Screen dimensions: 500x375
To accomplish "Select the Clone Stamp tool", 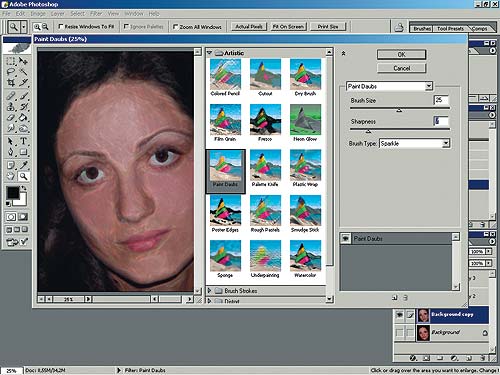I will tap(11, 107).
